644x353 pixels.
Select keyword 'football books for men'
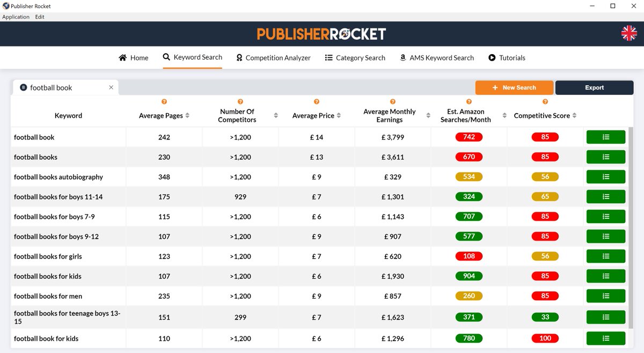coord(48,296)
